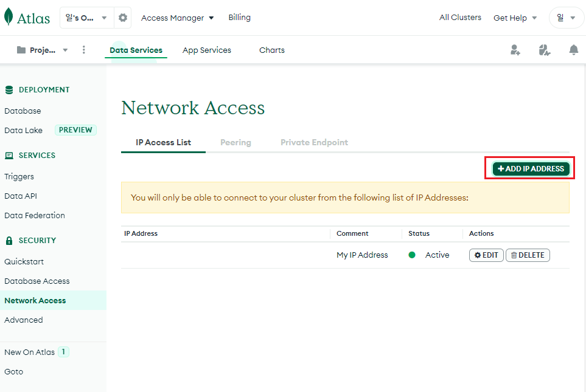Expand the Project selector dropdown

click(x=42, y=50)
